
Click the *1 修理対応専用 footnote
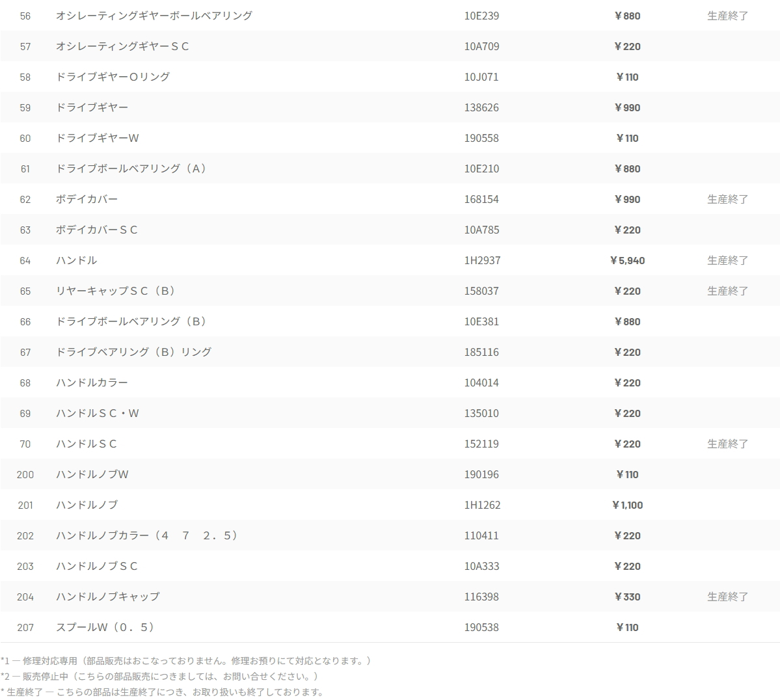coord(185,660)
